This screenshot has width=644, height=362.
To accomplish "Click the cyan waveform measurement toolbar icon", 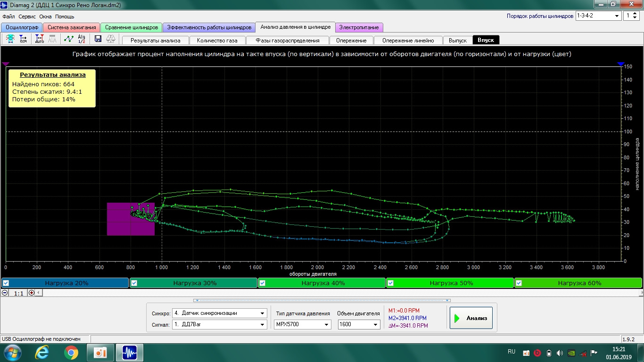I will tap(10, 39).
